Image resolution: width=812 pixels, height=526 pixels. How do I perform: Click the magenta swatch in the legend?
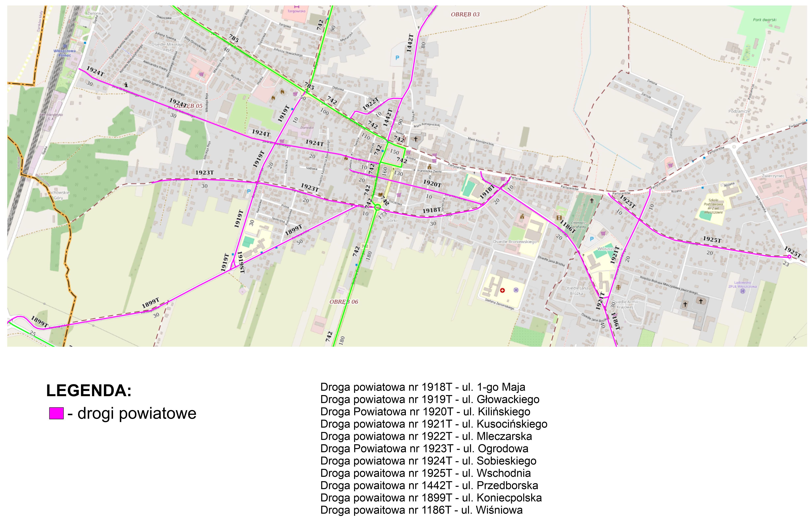(x=56, y=413)
